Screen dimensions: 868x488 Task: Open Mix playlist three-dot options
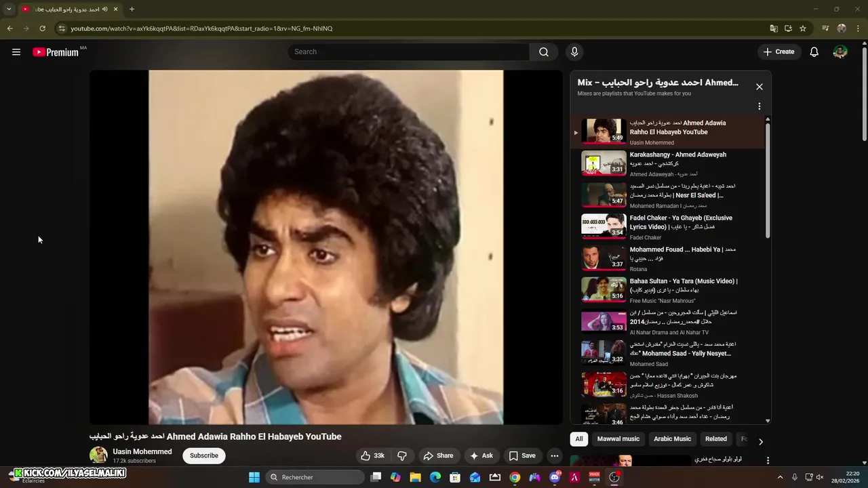(759, 106)
